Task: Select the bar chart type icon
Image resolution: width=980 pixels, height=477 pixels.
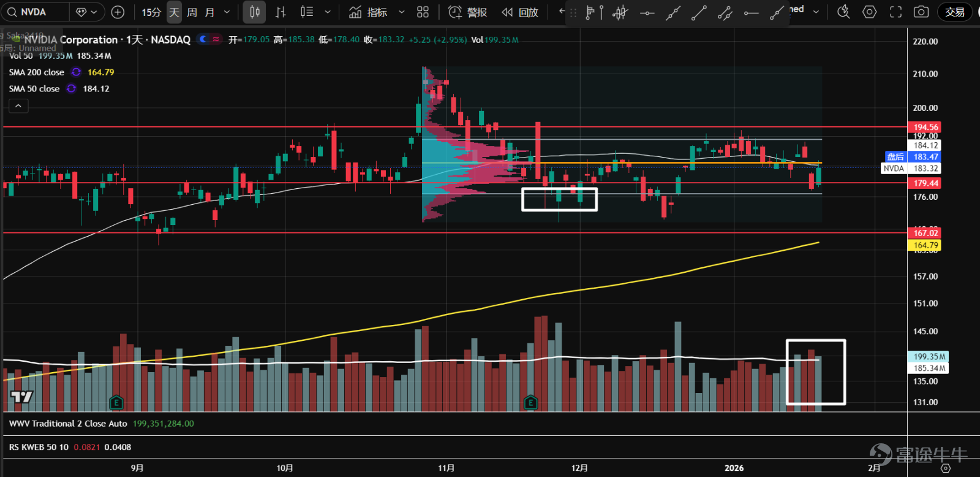Action: [x=281, y=12]
